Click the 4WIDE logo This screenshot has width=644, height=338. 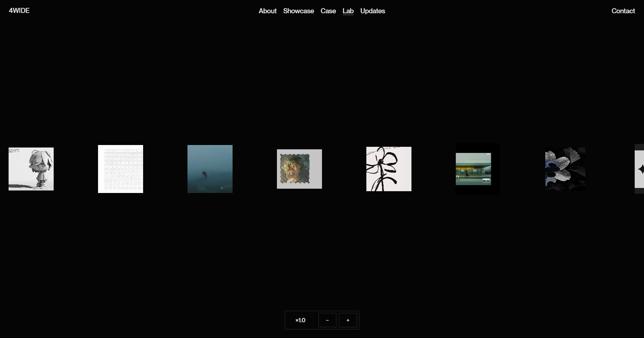point(19,10)
